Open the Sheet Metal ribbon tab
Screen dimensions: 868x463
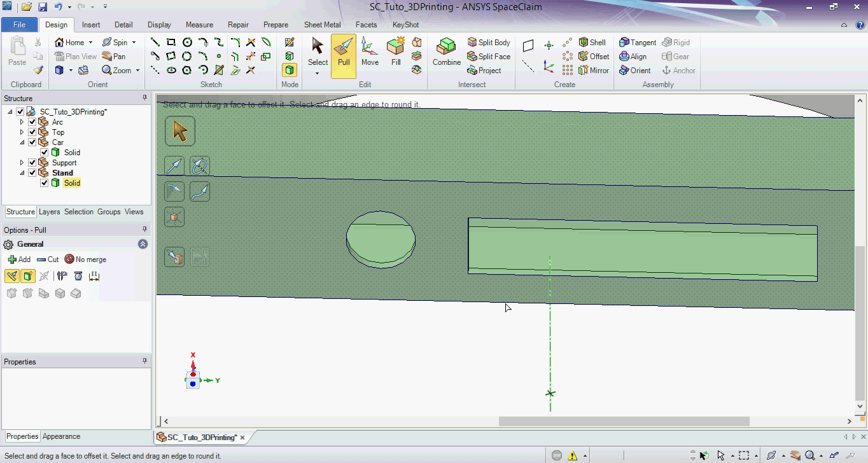[322, 25]
